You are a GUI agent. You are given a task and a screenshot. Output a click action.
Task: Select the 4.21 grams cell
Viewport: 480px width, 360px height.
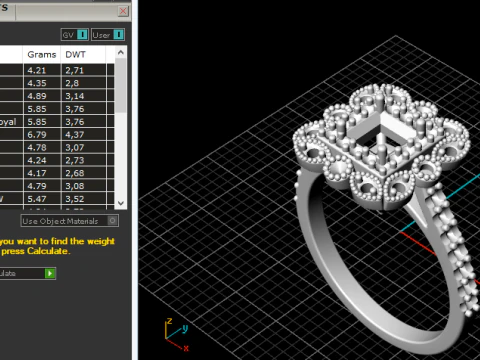click(42, 70)
